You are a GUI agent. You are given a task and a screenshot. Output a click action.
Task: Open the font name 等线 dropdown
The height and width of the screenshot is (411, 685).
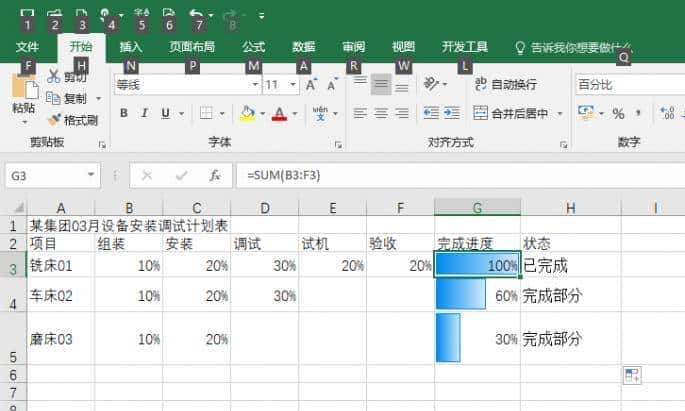click(x=255, y=84)
